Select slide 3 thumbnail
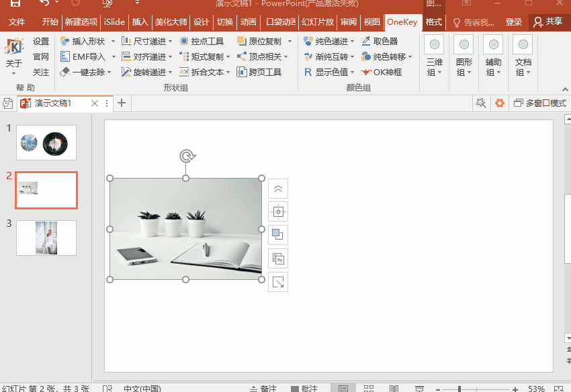This screenshot has height=392, width=571. point(46,238)
